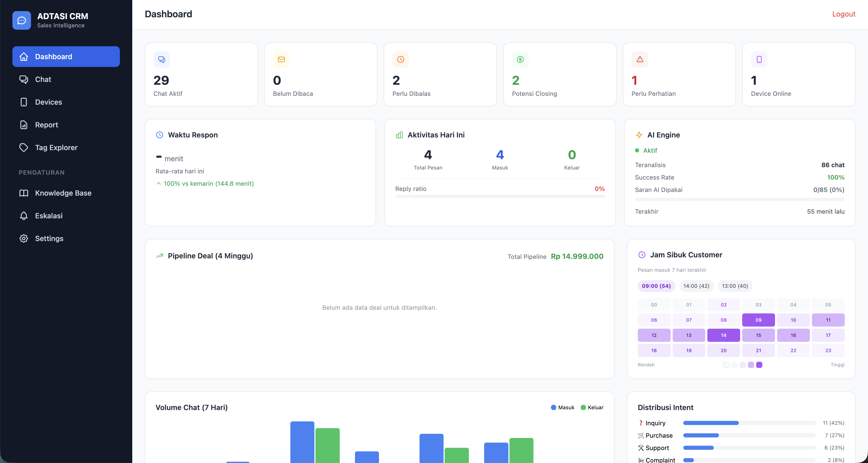868x463 pixels.
Task: Select the Devices sidebar icon
Action: coord(24,102)
